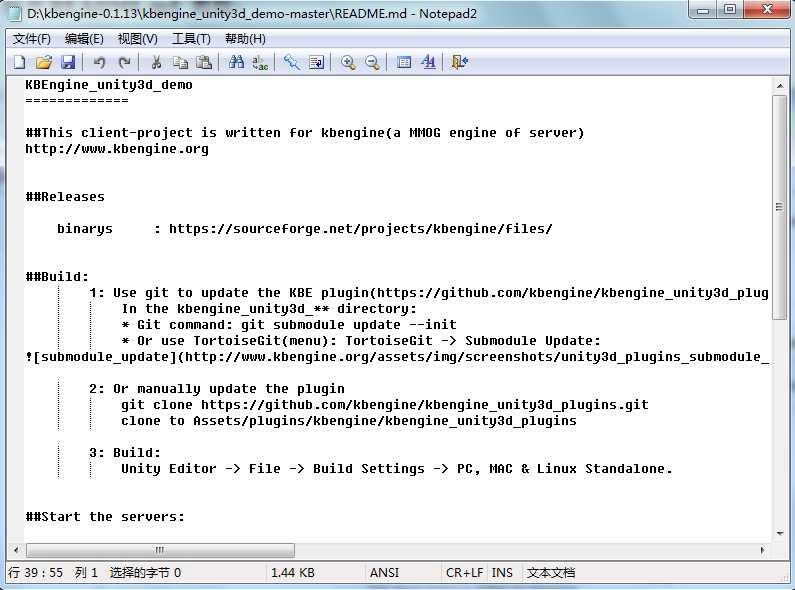Click the word 'binarys' in the editor
Image resolution: width=795 pixels, height=590 pixels.
click(85, 229)
